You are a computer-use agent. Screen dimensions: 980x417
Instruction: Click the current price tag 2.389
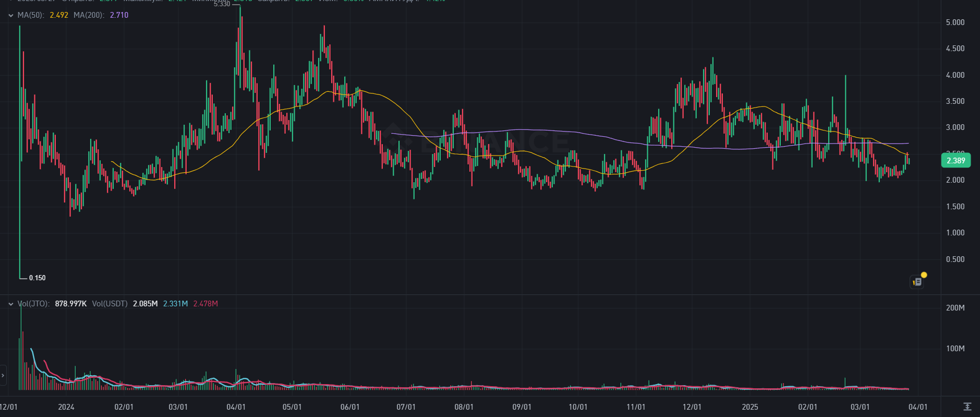click(956, 161)
